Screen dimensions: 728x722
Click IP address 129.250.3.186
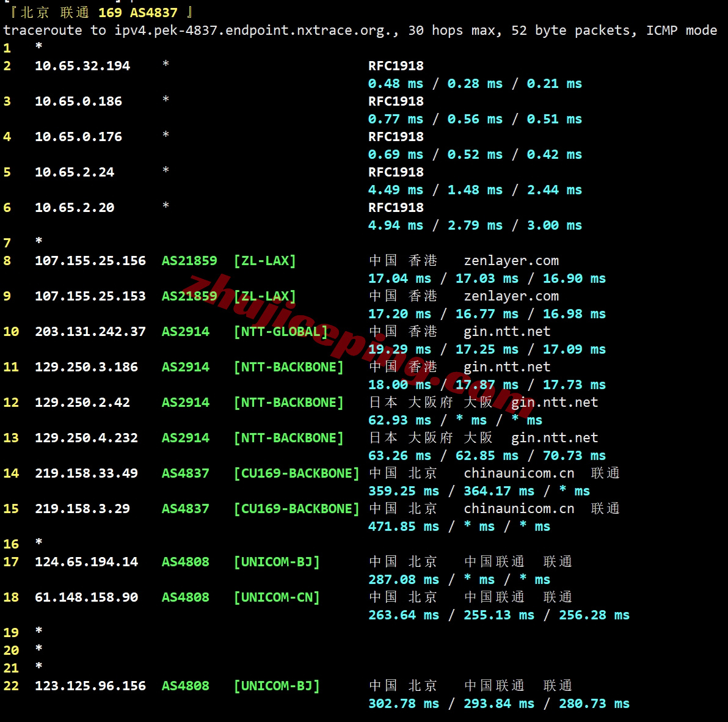tap(86, 367)
